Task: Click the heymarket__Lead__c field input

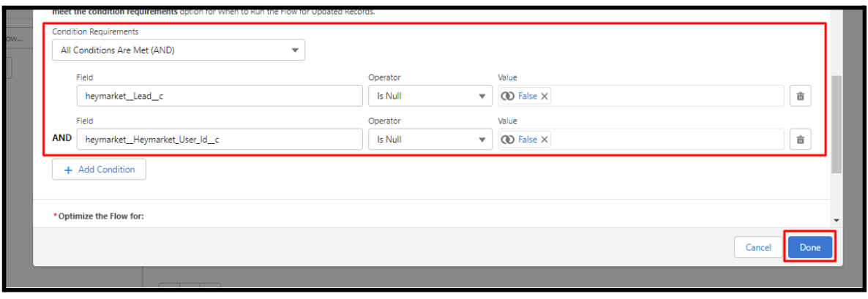Action: point(220,96)
